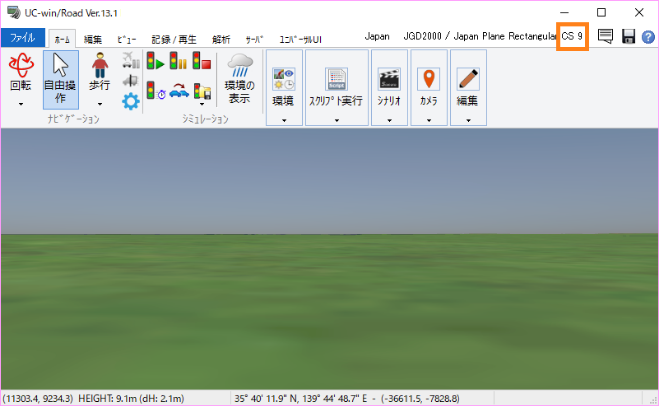Image resolution: width=659 pixels, height=406 pixels.
Task: Click the UC-win/Road app icon in title bar
Action: pos(13,13)
